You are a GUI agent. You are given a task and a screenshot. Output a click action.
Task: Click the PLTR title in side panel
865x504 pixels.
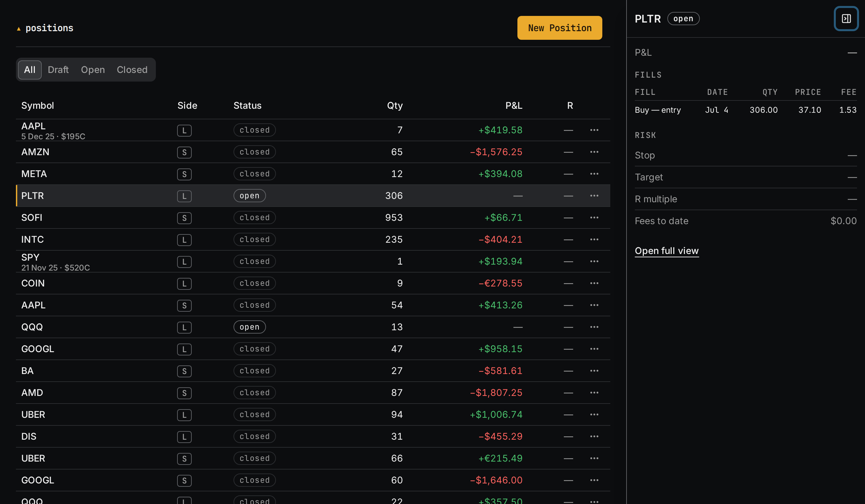[x=648, y=19]
